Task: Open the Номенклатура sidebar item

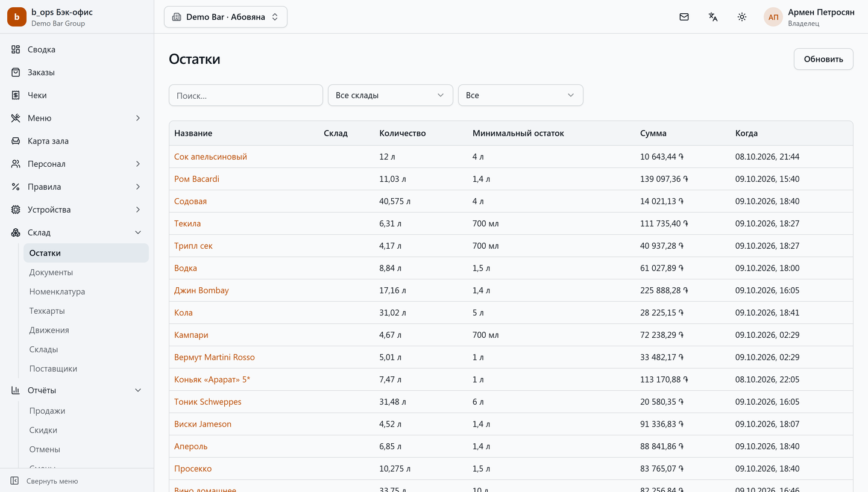Action: [86, 291]
